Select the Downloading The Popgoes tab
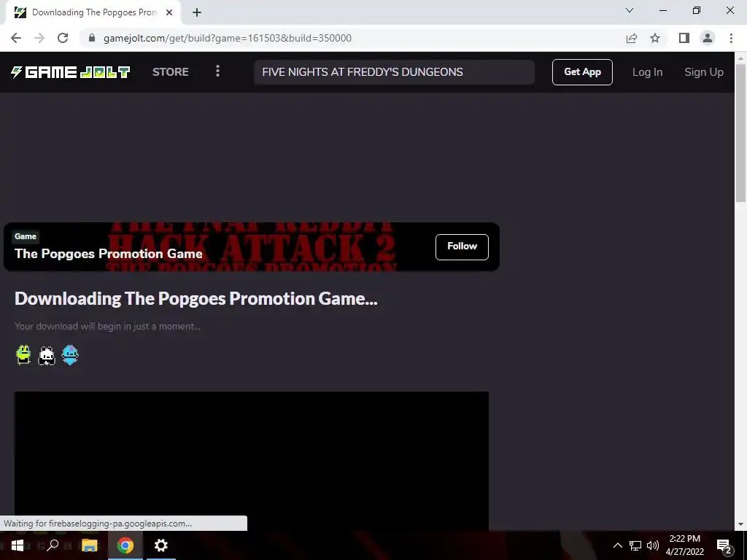The image size is (747, 560). point(94,12)
